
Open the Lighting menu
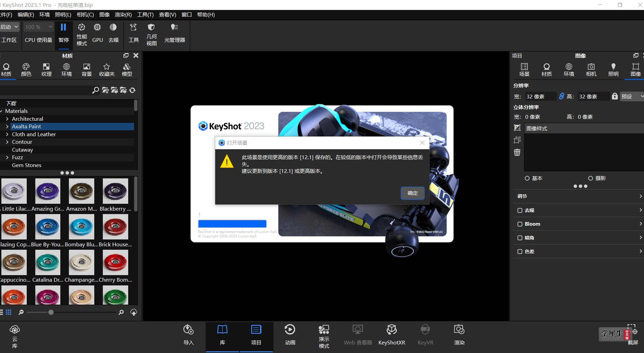pyautogui.click(x=63, y=15)
